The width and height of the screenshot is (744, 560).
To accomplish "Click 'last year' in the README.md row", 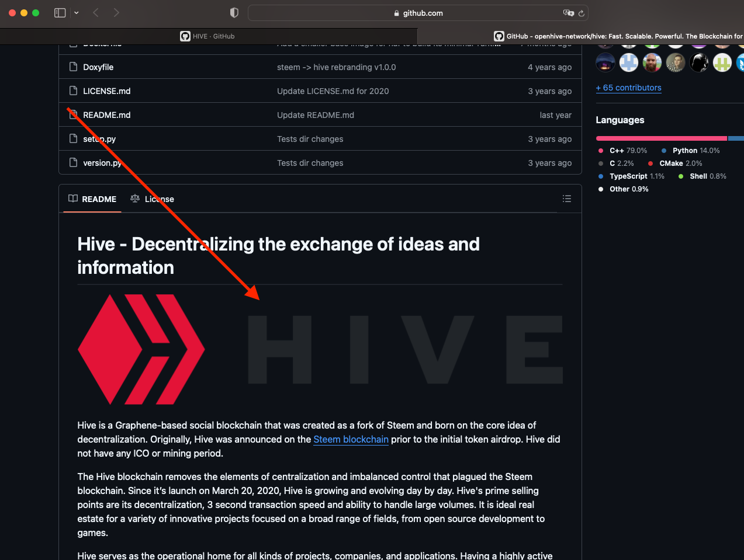I will pos(556,115).
